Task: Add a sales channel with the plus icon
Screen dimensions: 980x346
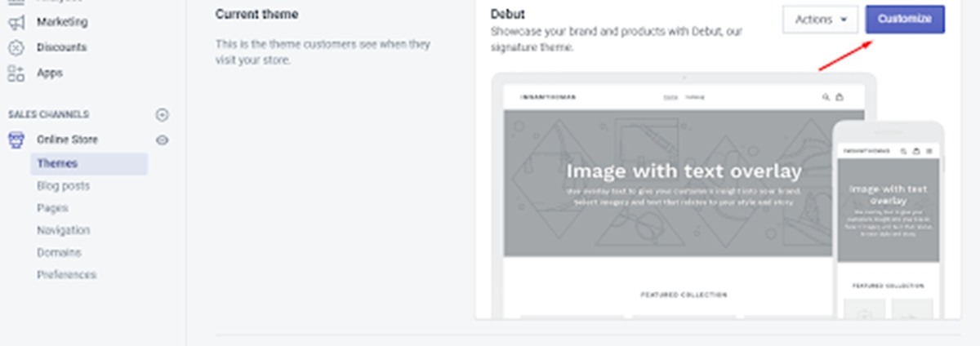Action: coord(162,115)
